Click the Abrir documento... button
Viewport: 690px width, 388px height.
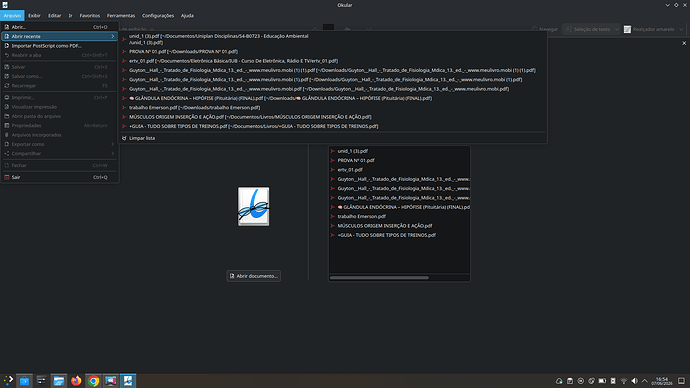pyautogui.click(x=253, y=276)
